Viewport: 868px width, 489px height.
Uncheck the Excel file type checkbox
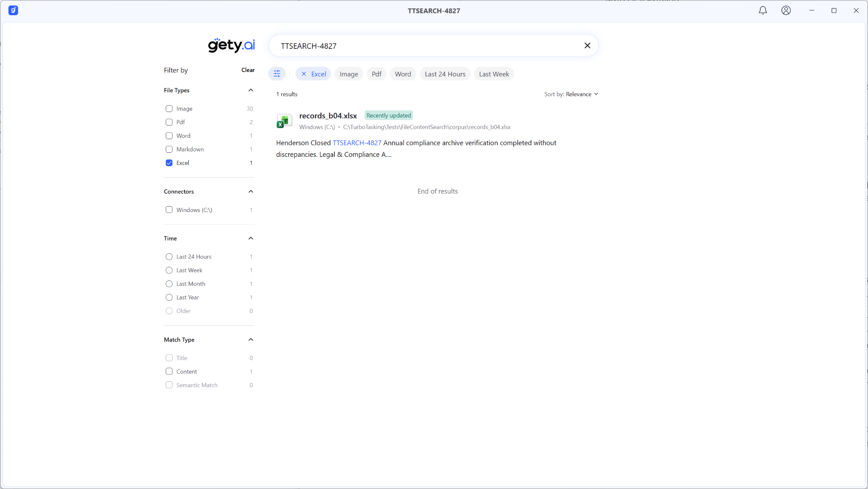pos(169,163)
